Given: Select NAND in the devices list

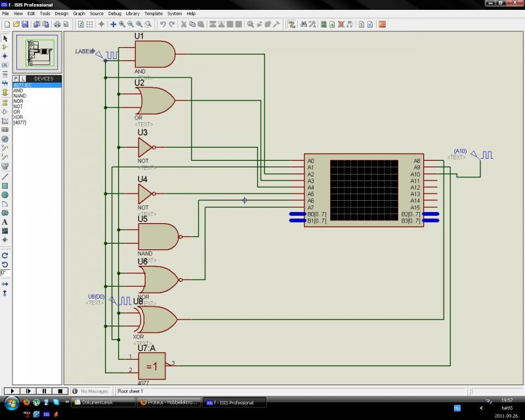Looking at the screenshot, I should coord(18,96).
